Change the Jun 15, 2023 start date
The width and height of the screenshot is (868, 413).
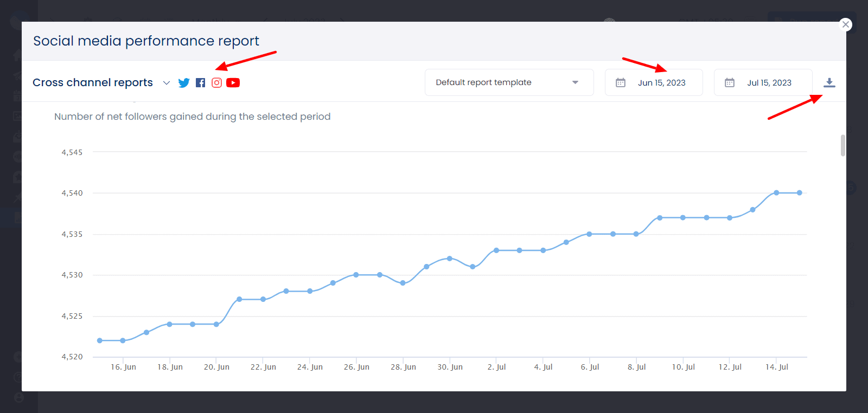coord(661,83)
